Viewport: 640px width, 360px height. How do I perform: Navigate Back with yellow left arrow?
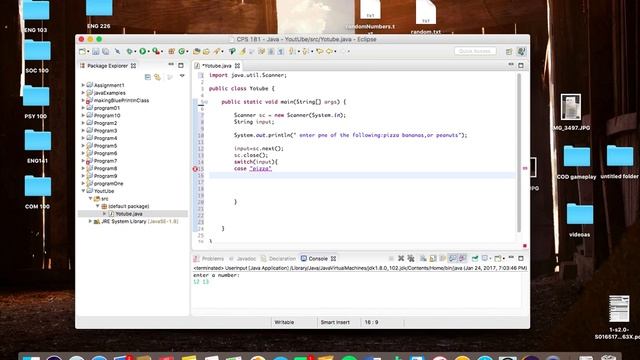click(329, 51)
